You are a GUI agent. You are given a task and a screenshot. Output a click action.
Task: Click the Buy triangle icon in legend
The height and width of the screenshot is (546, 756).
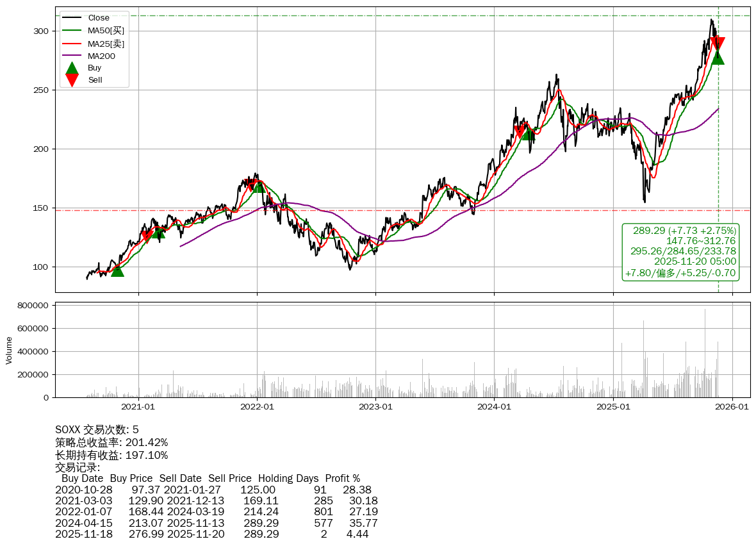coord(72,68)
